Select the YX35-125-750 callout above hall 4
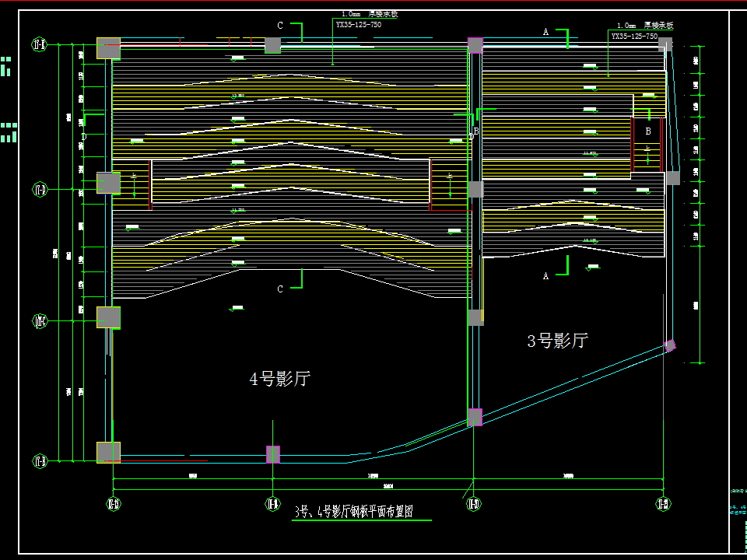Viewport: 747px width, 560px height. pyautogui.click(x=358, y=25)
